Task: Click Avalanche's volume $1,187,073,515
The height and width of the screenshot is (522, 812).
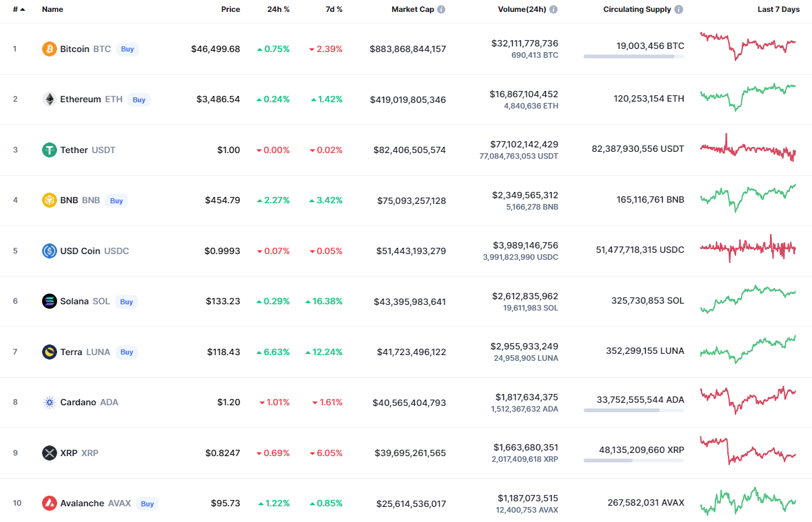Action: tap(526, 498)
